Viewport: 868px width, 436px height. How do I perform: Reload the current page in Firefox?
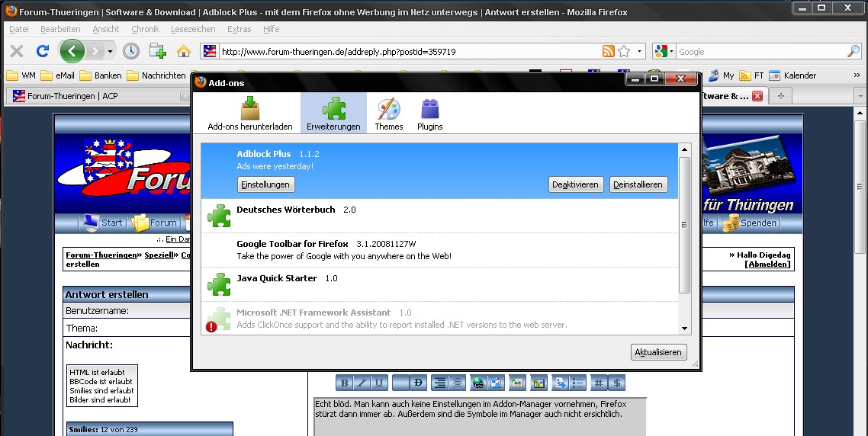point(43,52)
